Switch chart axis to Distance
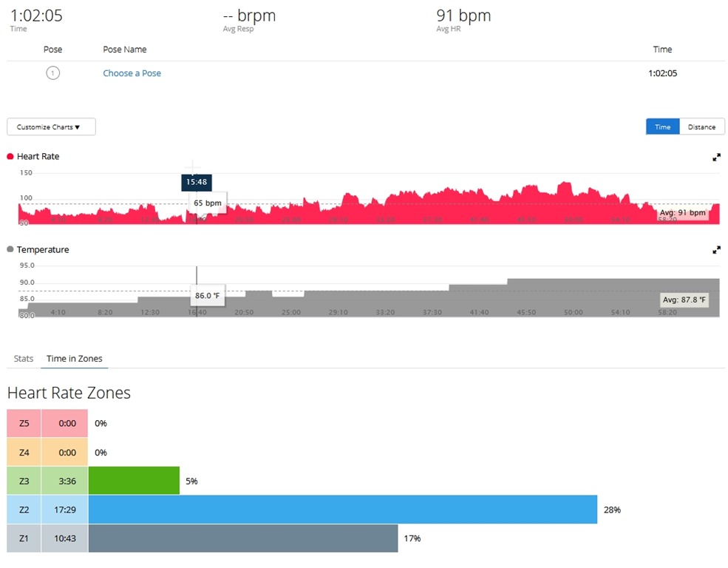This screenshot has width=728, height=568. (701, 127)
